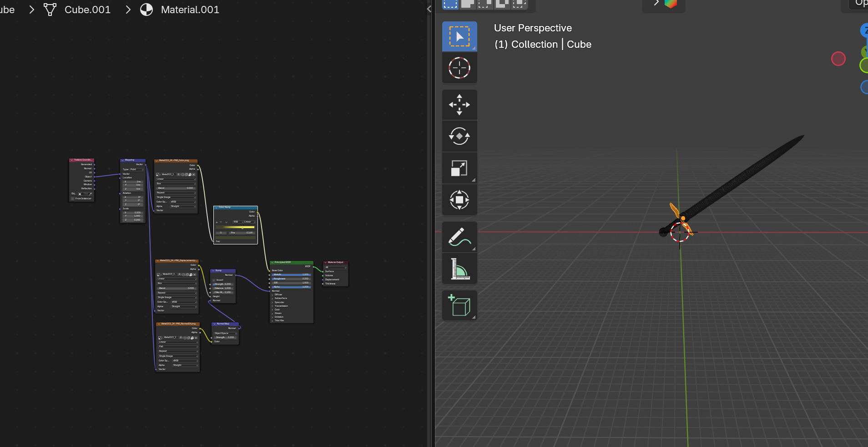Add a stop with Color Ramp plus
868x447 pixels.
[x=217, y=222]
